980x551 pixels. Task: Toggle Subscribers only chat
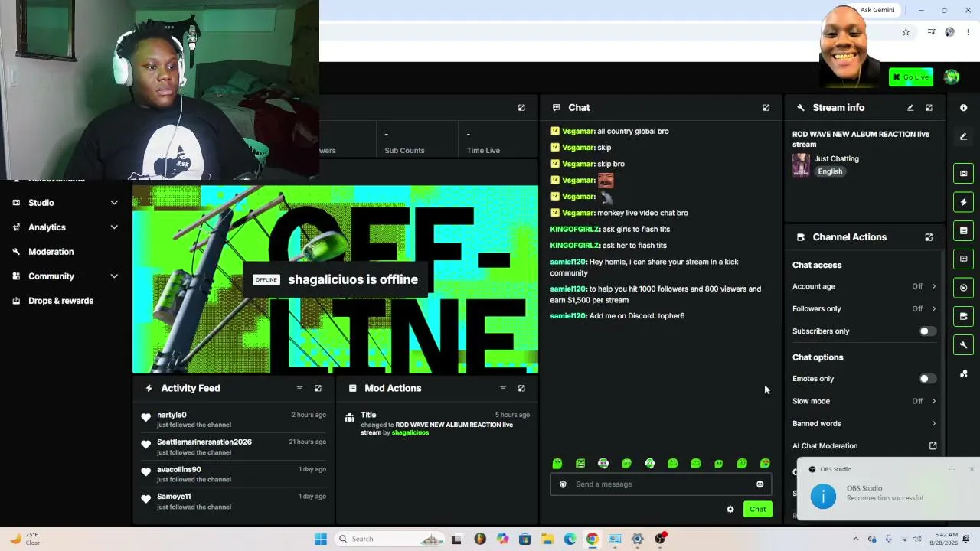[927, 331]
